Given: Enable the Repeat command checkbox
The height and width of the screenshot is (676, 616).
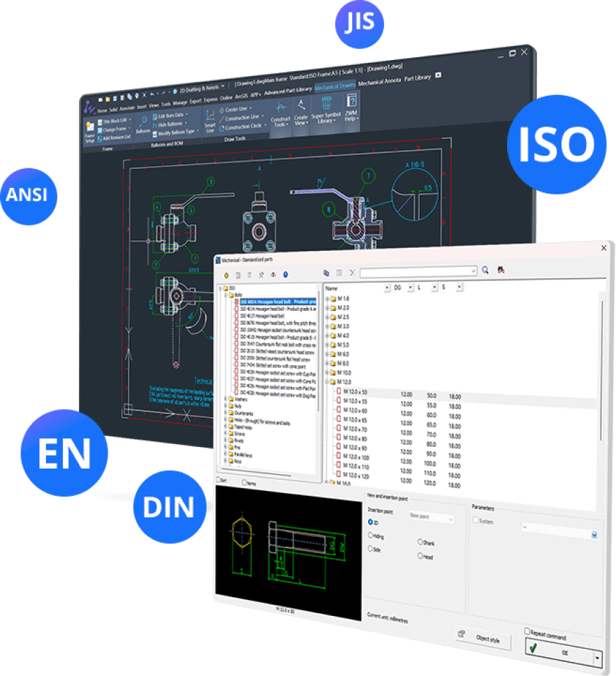Looking at the screenshot, I should 527,631.
